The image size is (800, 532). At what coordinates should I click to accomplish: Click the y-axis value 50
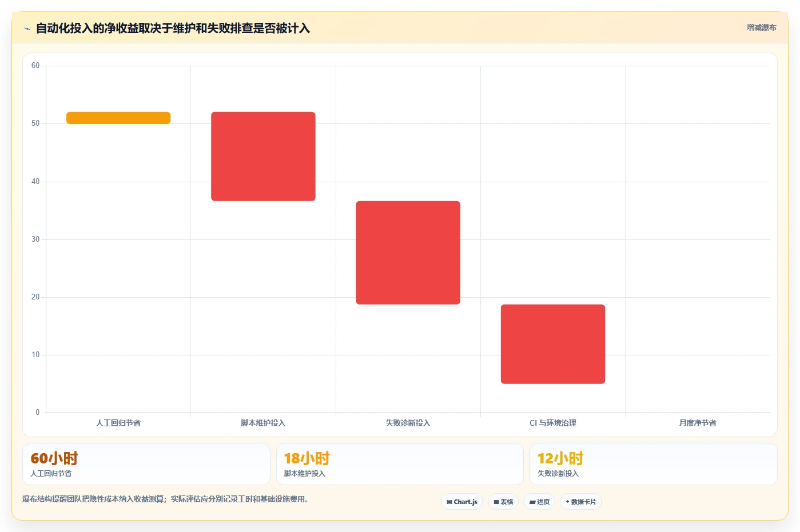point(35,123)
